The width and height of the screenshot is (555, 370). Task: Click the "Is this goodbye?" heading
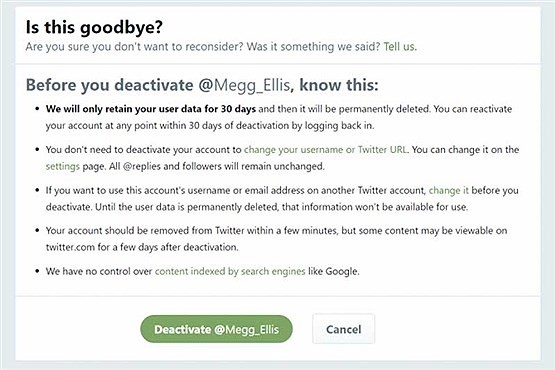point(94,27)
